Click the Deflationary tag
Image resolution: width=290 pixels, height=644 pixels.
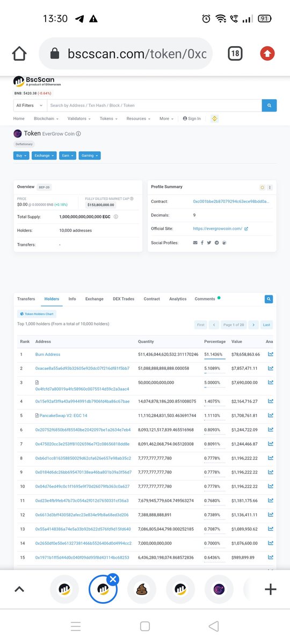[x=24, y=144]
